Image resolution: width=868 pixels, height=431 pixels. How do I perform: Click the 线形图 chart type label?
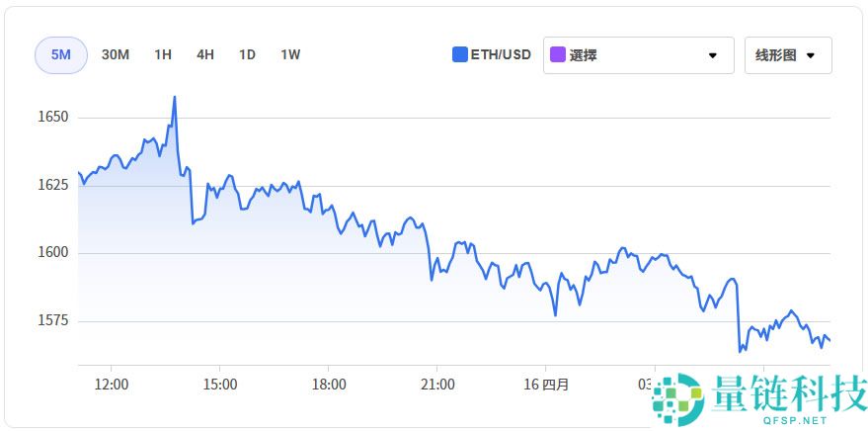click(x=776, y=55)
